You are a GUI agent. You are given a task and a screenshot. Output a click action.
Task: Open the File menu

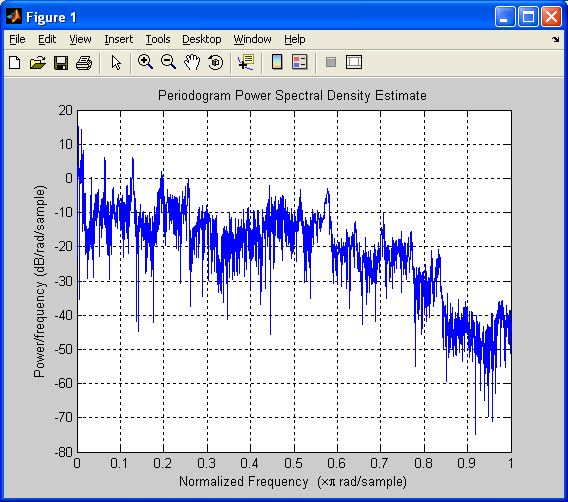click(x=17, y=39)
